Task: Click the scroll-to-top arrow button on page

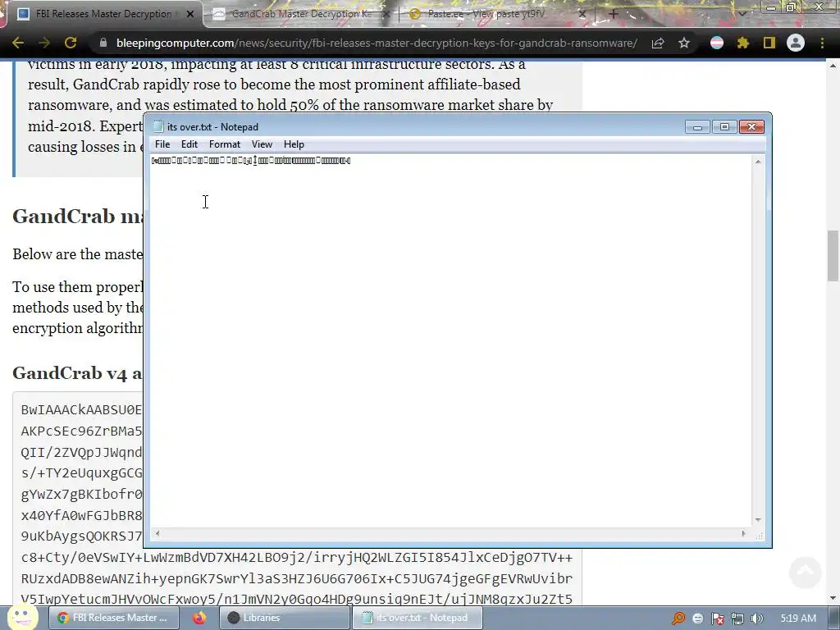Action: pyautogui.click(x=806, y=572)
